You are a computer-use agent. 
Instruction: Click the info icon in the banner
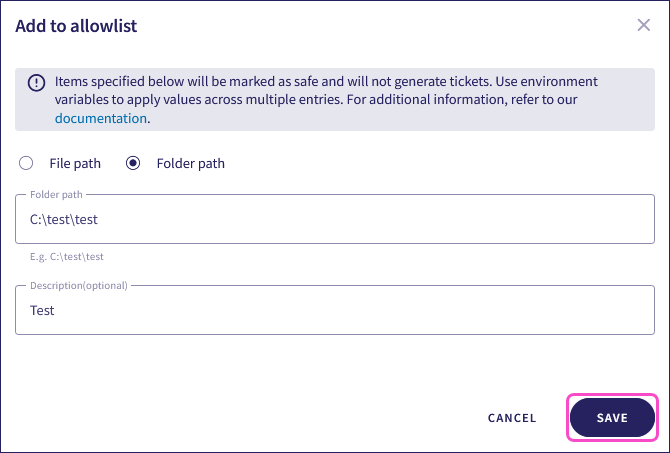coord(36,83)
